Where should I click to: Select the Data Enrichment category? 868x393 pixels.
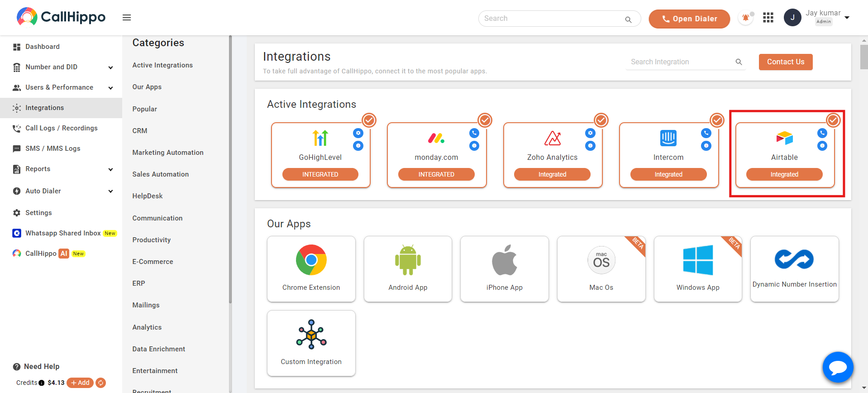[x=159, y=349]
